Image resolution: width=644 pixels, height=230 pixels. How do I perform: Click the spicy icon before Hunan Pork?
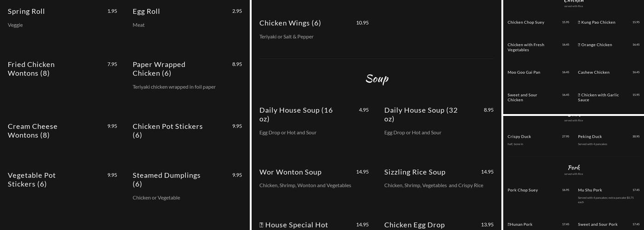pyautogui.click(x=509, y=224)
